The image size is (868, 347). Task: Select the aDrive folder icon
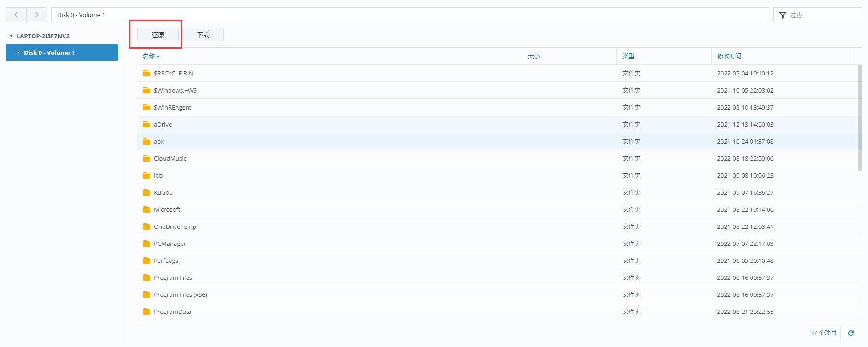147,124
